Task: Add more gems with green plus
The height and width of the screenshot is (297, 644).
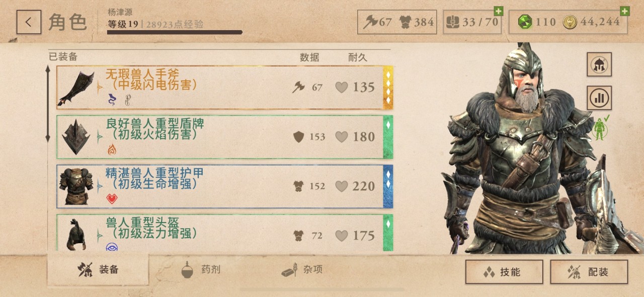Action: [624, 11]
